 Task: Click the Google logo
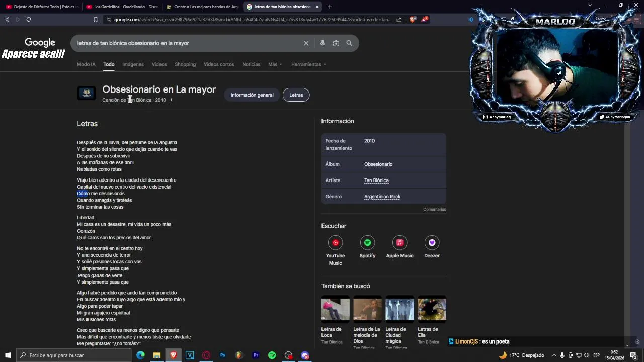tap(40, 43)
